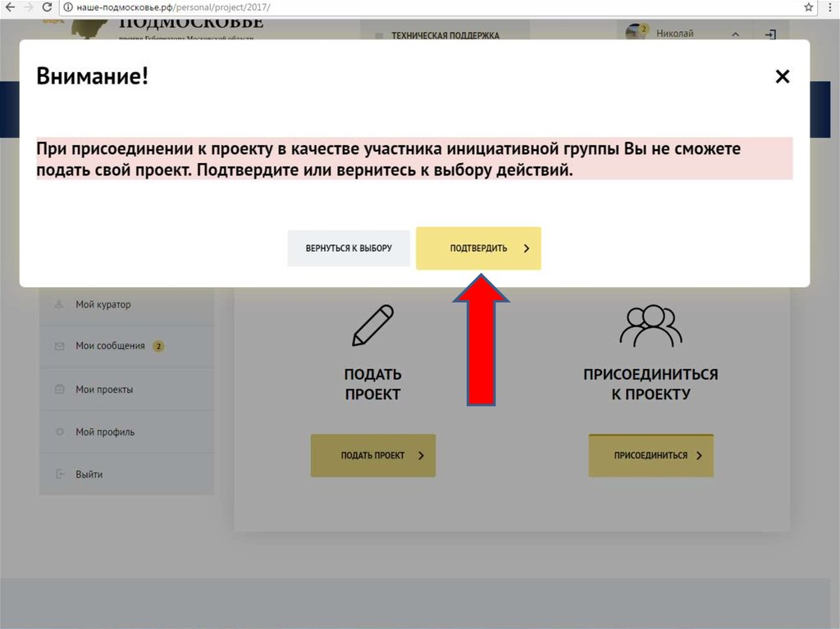Click the pink warning message text
Screen dimensions: 840x629
pyautogui.click(x=414, y=158)
